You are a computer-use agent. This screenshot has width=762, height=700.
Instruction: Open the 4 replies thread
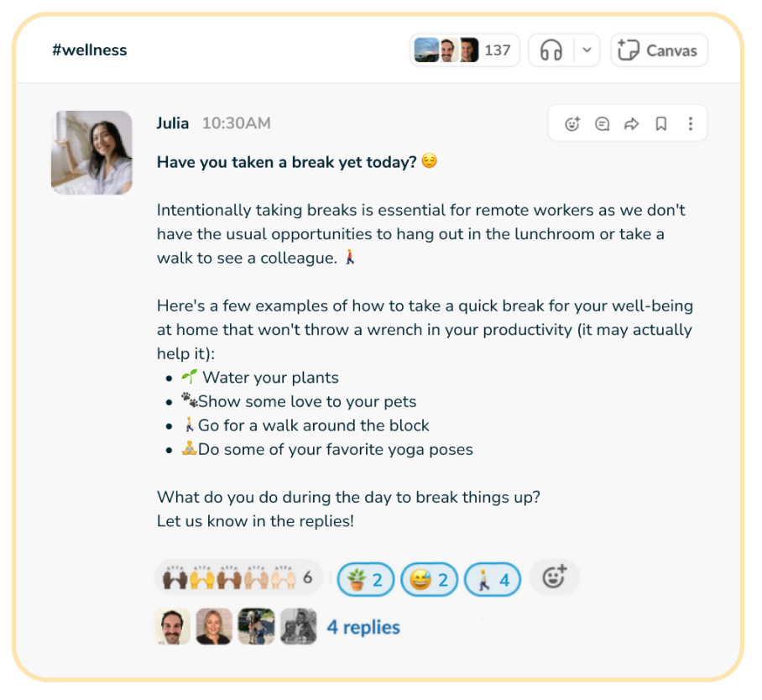click(363, 627)
